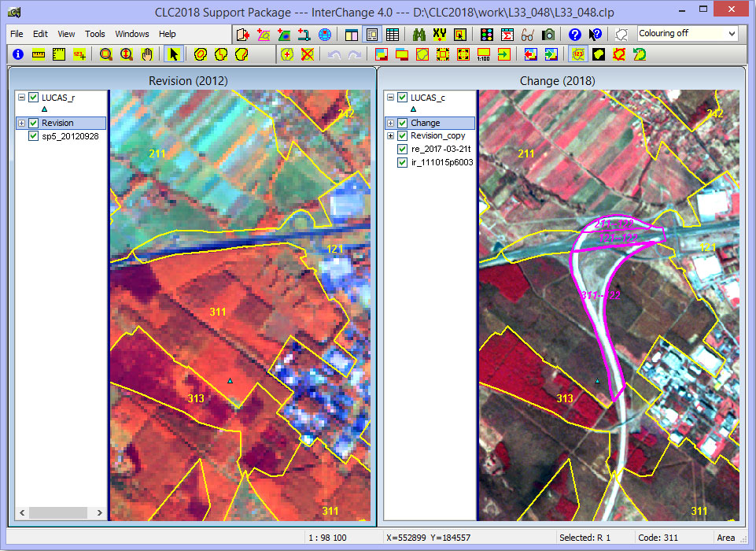Expand the Change layer tree node
756x551 pixels.
click(390, 123)
